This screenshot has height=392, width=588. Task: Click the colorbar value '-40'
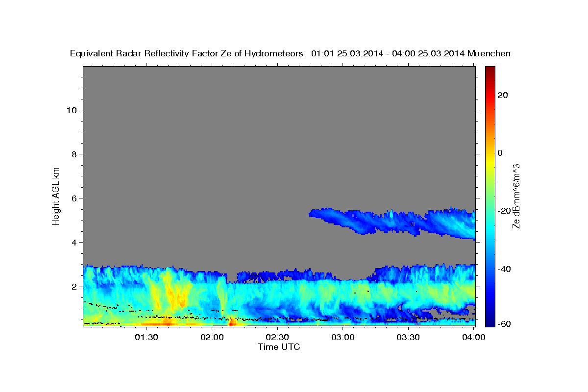pos(504,269)
